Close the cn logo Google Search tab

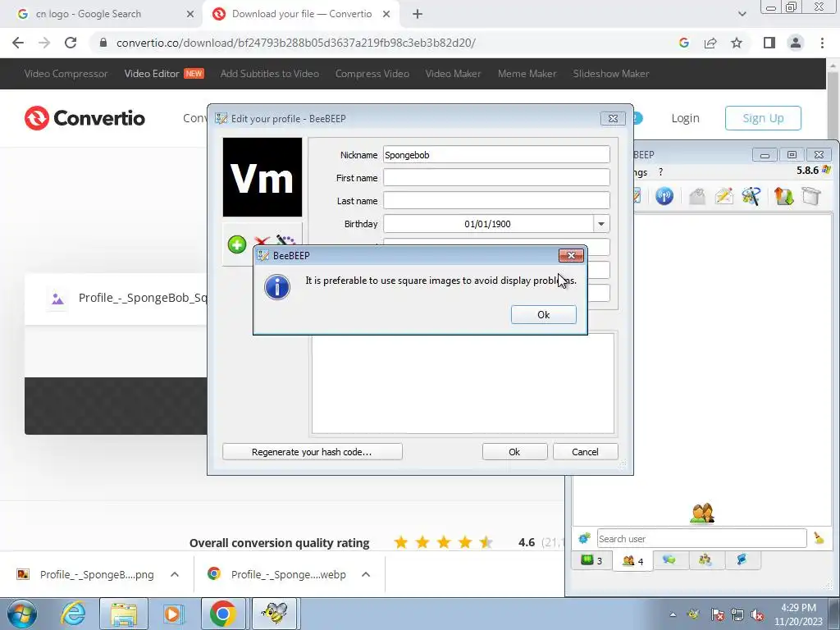pos(189,14)
